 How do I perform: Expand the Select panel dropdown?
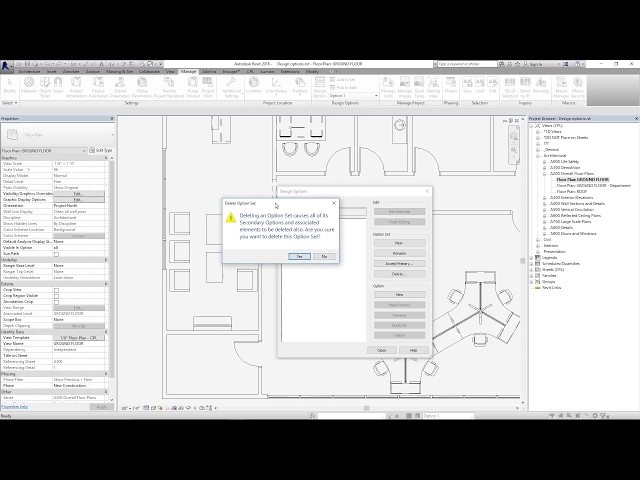(x=10, y=103)
